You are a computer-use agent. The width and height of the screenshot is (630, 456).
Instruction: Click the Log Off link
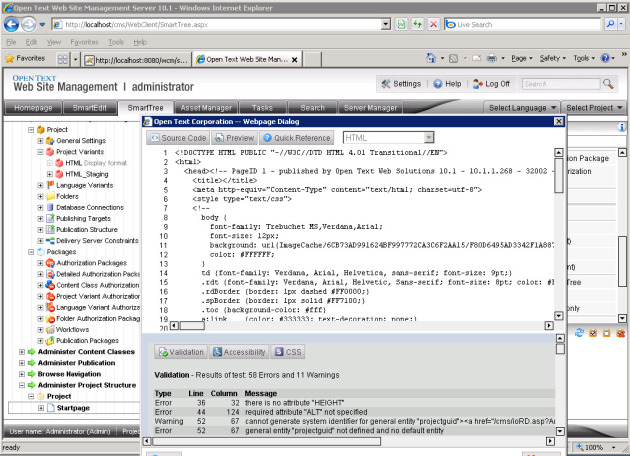point(491,84)
